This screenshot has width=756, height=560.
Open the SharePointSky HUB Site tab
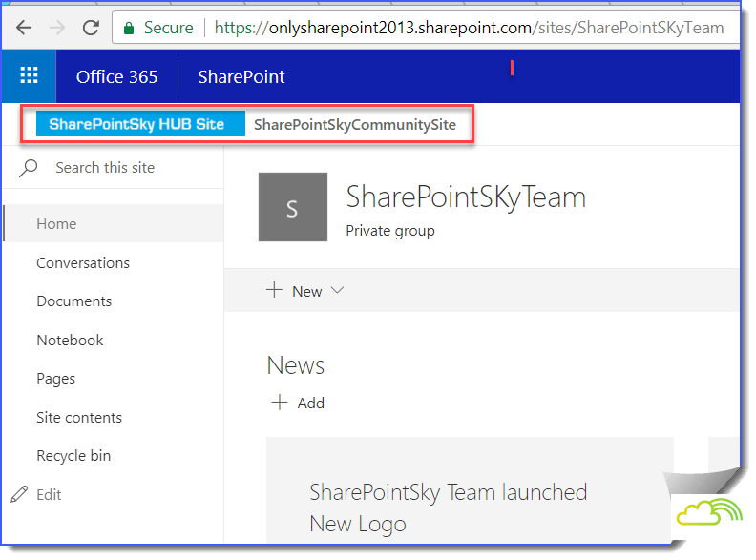pyautogui.click(x=140, y=124)
